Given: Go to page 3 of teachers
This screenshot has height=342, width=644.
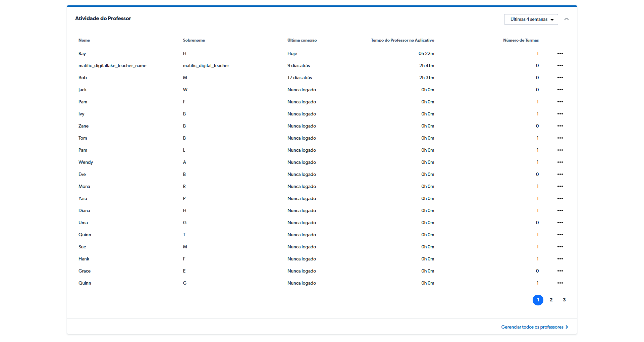Looking at the screenshot, I should point(564,300).
